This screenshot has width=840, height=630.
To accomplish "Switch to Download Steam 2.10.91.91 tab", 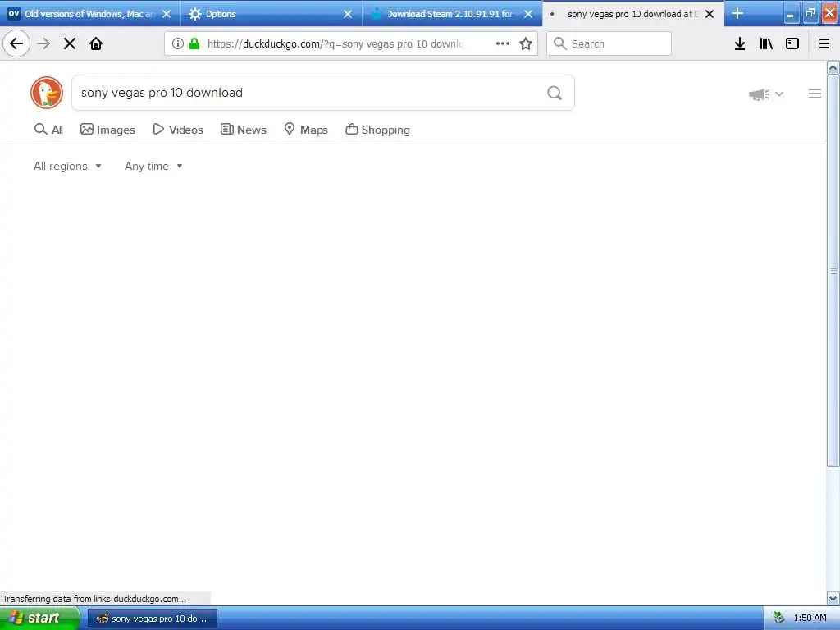I will [452, 14].
